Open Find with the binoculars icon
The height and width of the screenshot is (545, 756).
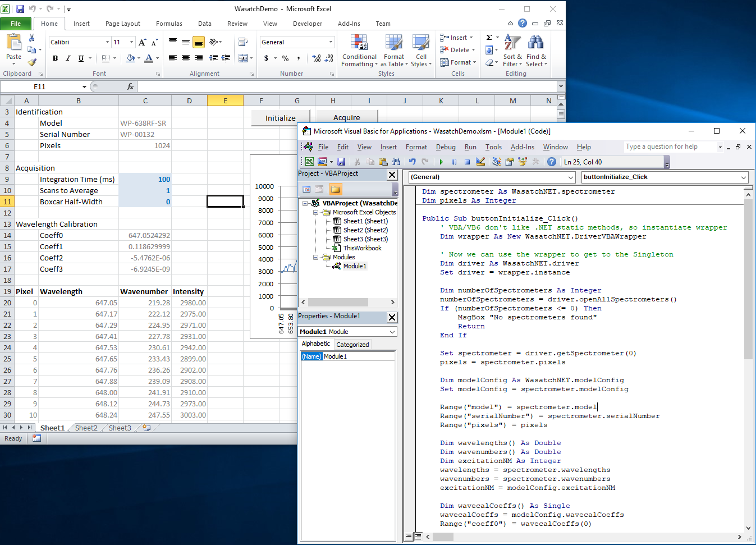tap(396, 162)
